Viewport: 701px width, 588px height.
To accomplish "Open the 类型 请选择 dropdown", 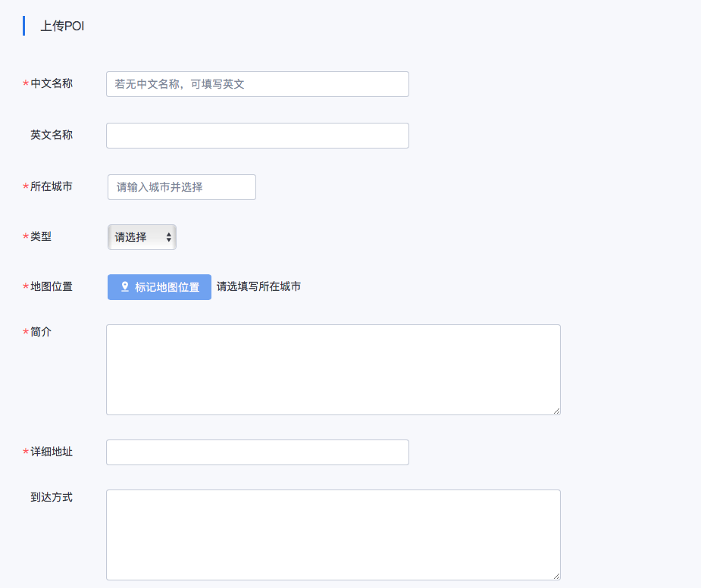I will 142,237.
